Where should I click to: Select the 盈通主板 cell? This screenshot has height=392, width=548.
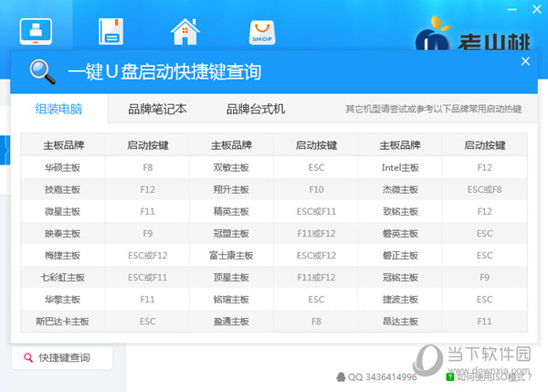231,322
